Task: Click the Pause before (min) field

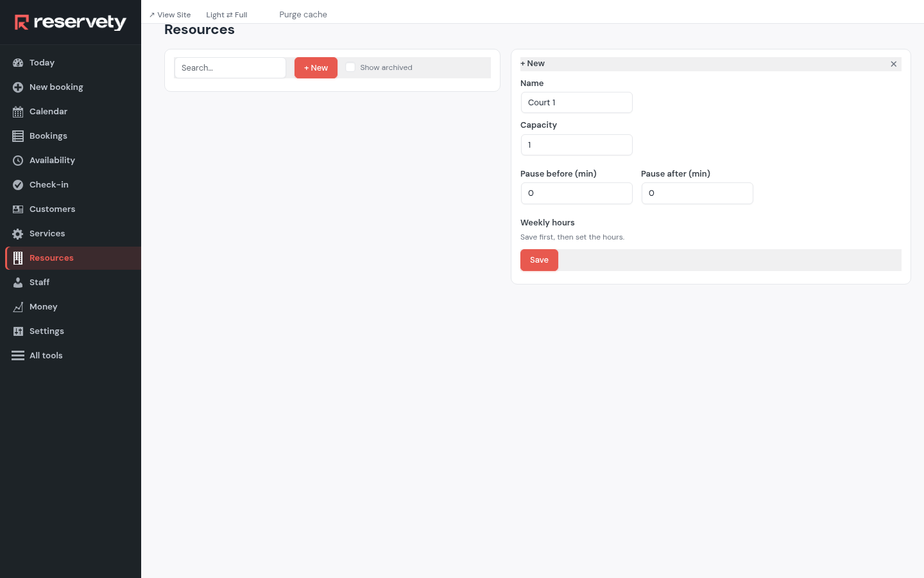Action: pyautogui.click(x=577, y=193)
